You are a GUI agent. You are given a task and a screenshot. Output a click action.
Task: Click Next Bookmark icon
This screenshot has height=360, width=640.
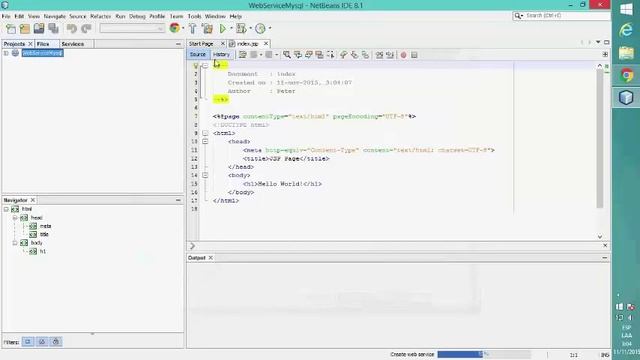click(x=354, y=55)
